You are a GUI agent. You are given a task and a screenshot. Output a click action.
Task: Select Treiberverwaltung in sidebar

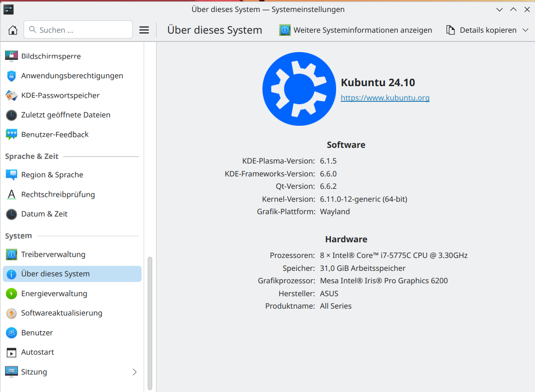pyautogui.click(x=72, y=254)
